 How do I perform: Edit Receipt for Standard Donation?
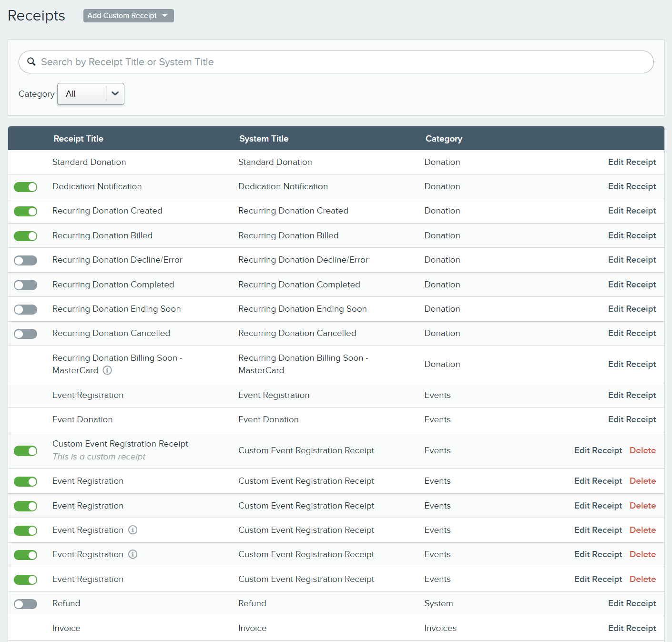coord(632,162)
